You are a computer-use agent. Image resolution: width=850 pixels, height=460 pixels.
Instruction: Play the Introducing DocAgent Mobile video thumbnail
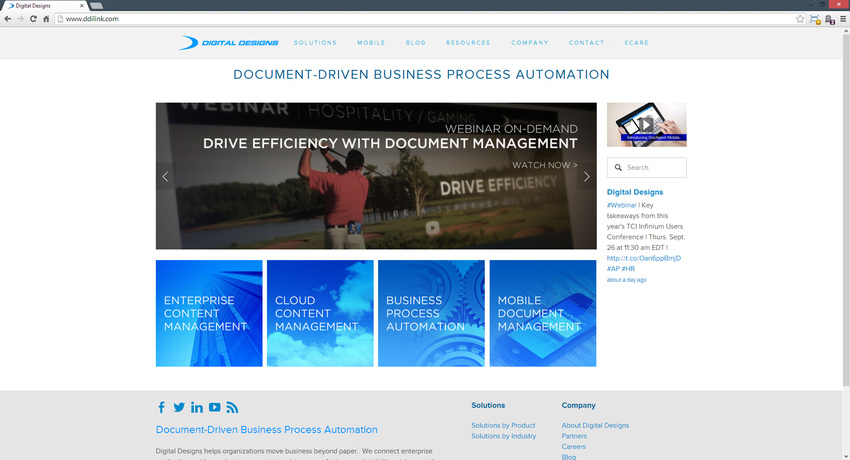[647, 125]
